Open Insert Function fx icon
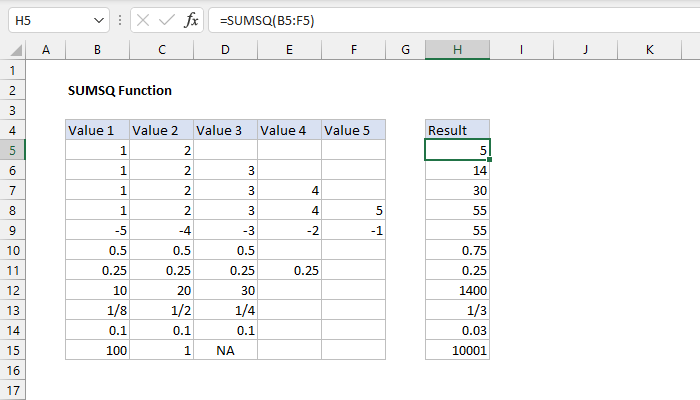 (191, 21)
